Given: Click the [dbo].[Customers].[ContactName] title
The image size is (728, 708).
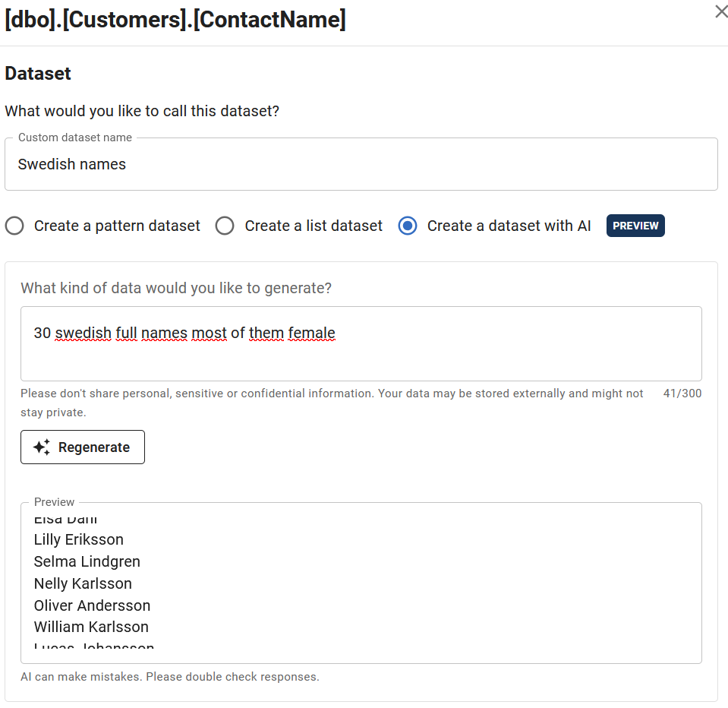Looking at the screenshot, I should (x=175, y=20).
